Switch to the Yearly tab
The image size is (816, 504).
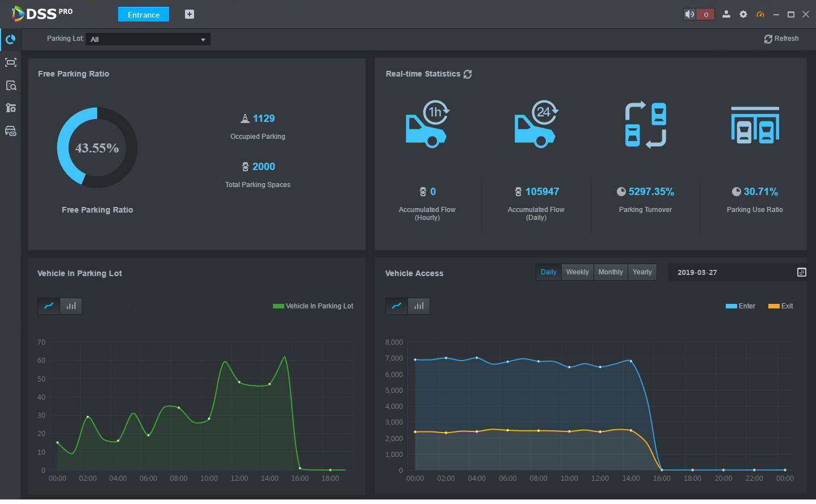[642, 272]
